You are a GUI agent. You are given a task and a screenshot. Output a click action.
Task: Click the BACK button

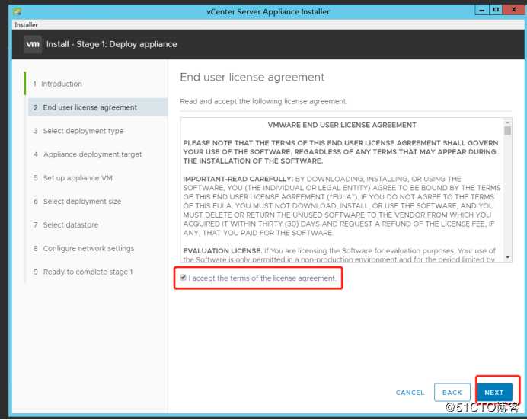(452, 392)
